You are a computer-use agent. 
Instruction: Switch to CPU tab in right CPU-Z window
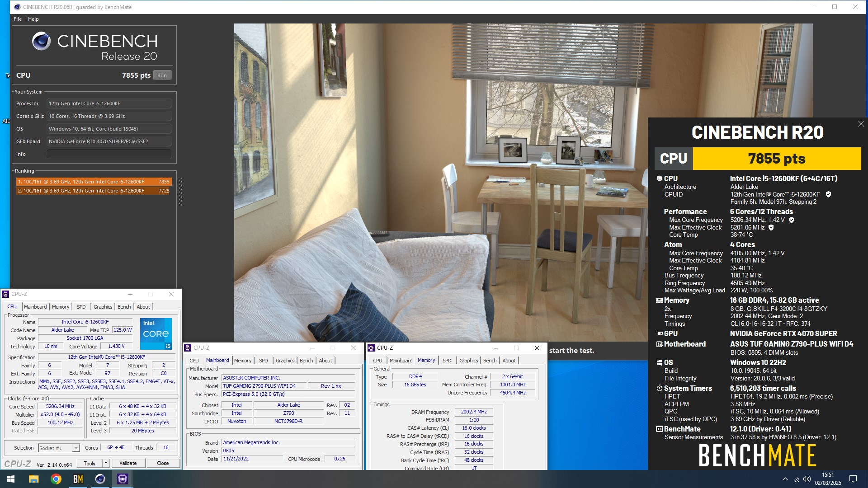click(x=377, y=361)
